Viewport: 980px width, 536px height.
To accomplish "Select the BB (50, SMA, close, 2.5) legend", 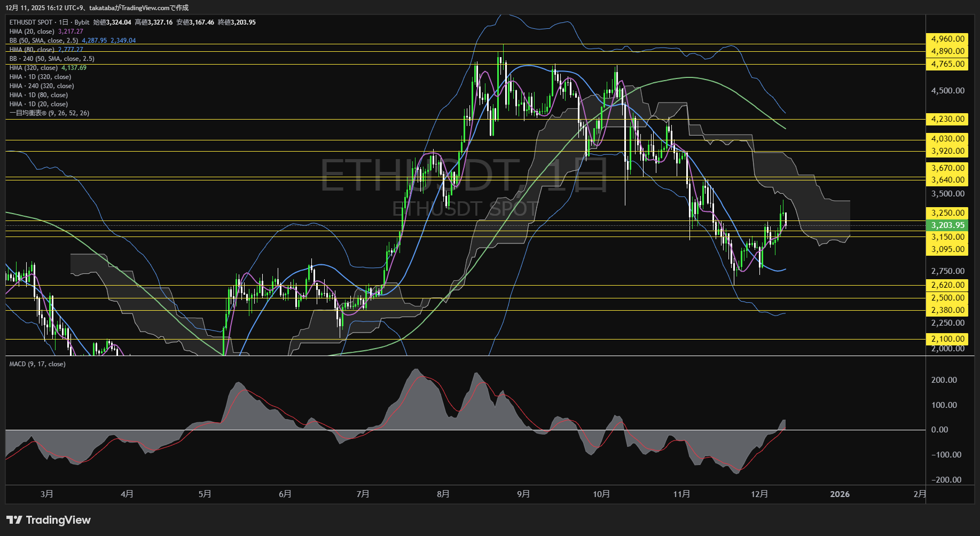I will 44,41.
